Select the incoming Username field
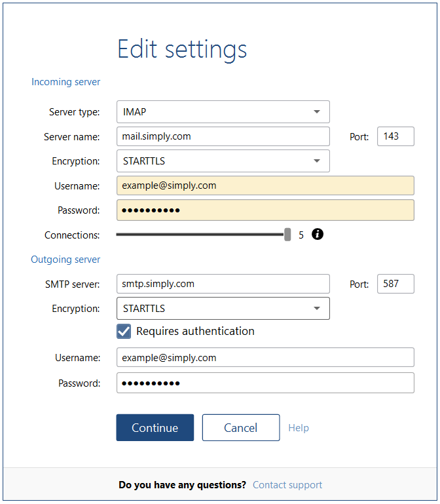 (265, 185)
